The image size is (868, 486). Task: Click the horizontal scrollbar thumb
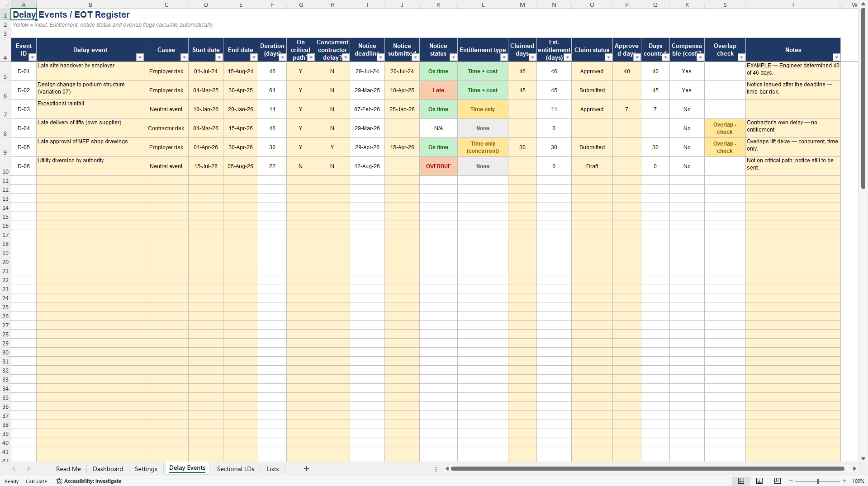[x=647, y=469]
